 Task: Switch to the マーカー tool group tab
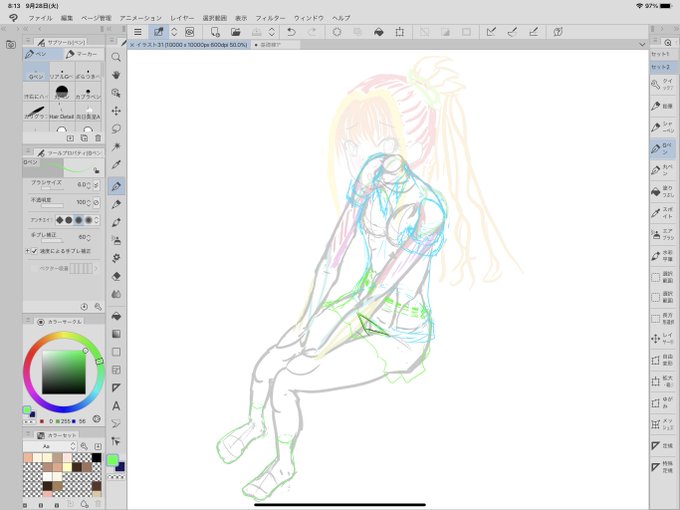pos(82,54)
